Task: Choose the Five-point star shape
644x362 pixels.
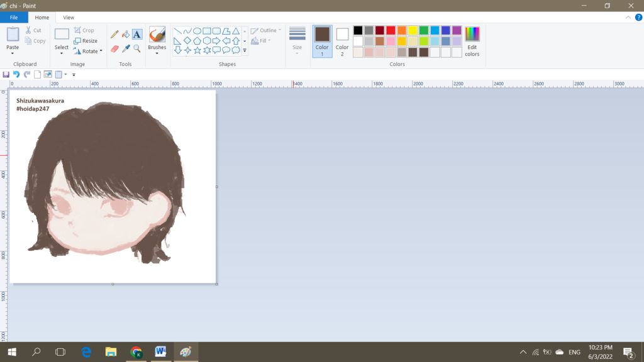Action: tap(197, 50)
